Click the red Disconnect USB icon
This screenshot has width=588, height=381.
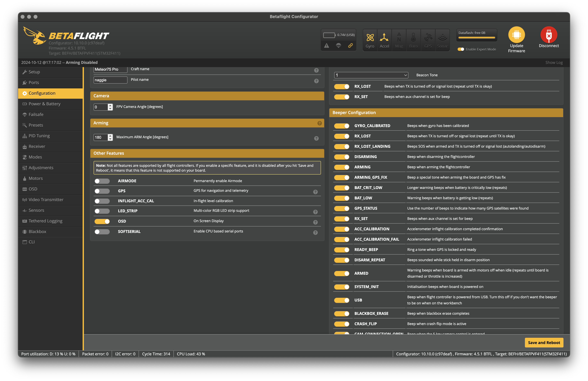pos(549,35)
